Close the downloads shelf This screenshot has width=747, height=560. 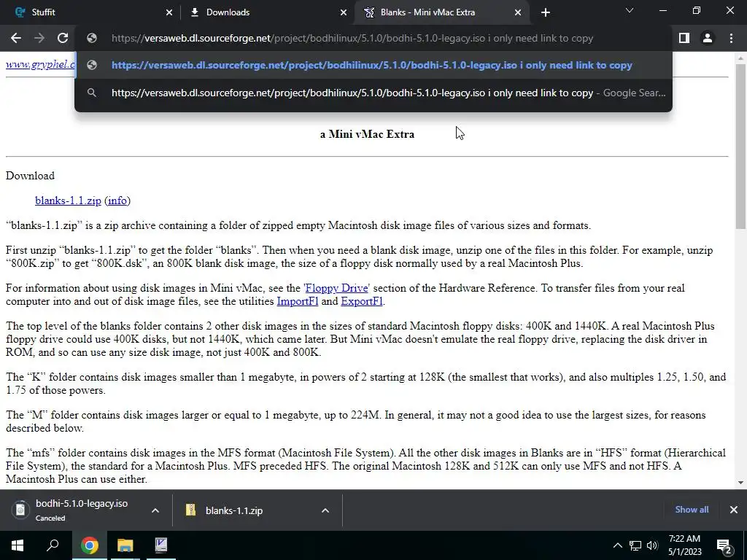[x=734, y=510]
